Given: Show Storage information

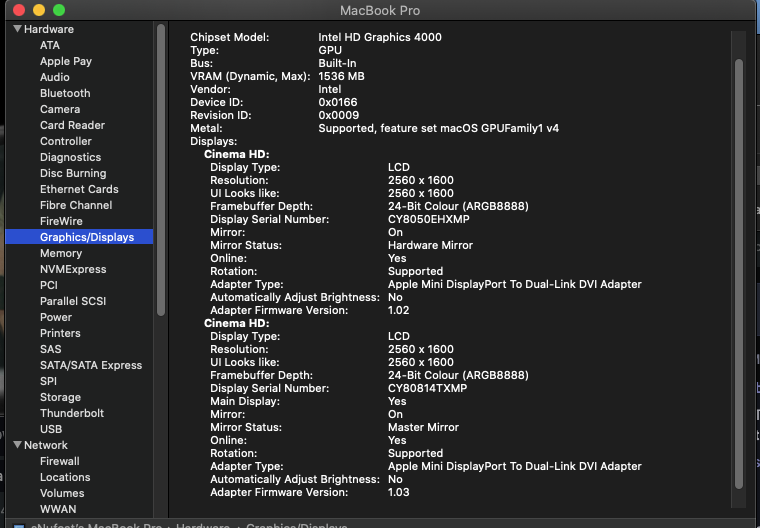Looking at the screenshot, I should click(61, 397).
